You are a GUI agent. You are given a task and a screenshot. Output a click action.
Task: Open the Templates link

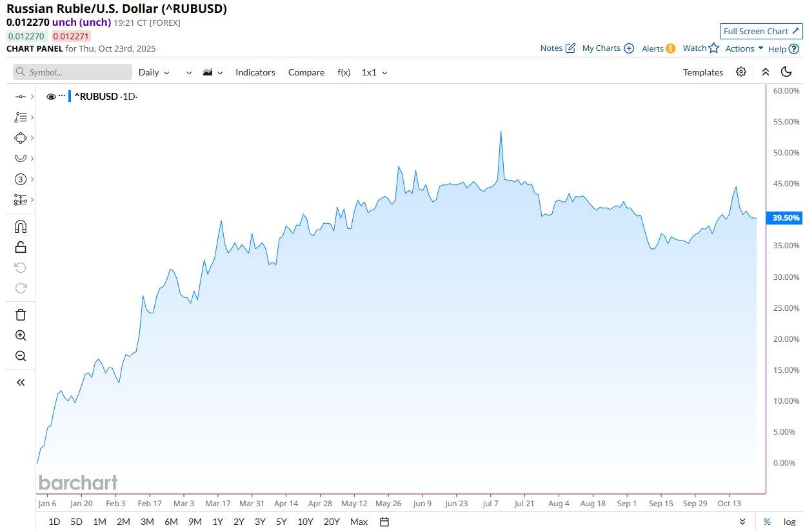pyautogui.click(x=703, y=72)
